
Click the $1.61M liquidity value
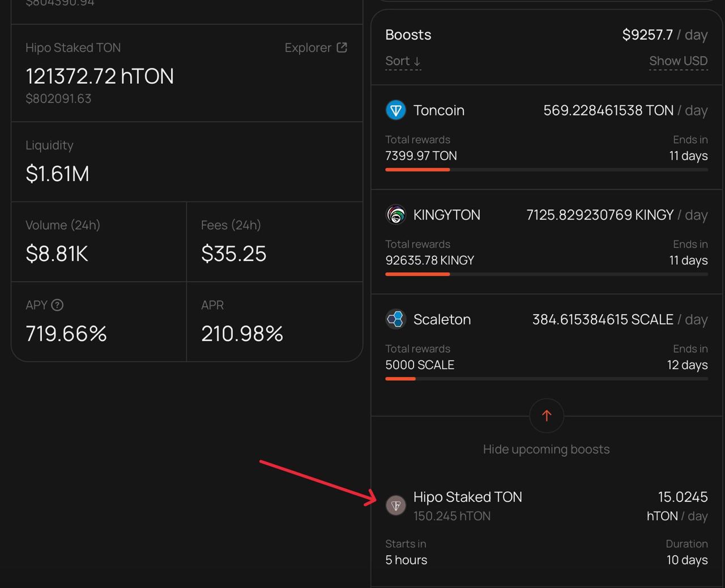click(57, 173)
